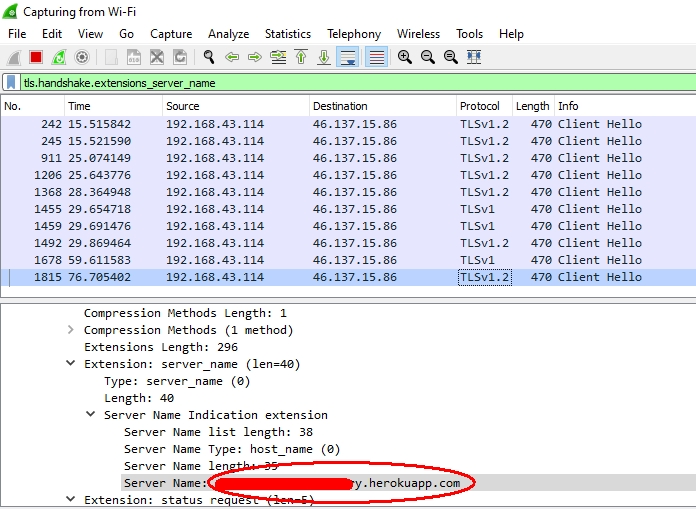Sort packets by the No. column header
Viewport: 696px width, 509px height.
tap(33, 106)
